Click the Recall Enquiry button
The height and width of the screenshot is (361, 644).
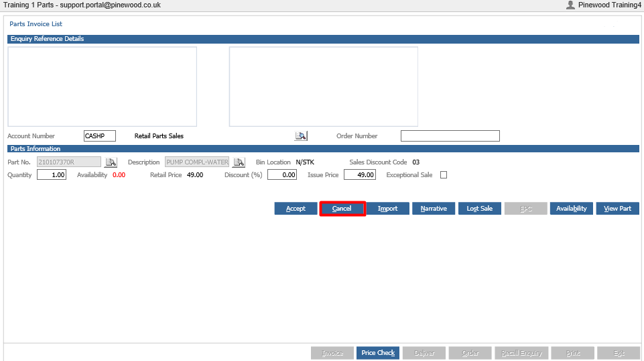pyautogui.click(x=521, y=353)
